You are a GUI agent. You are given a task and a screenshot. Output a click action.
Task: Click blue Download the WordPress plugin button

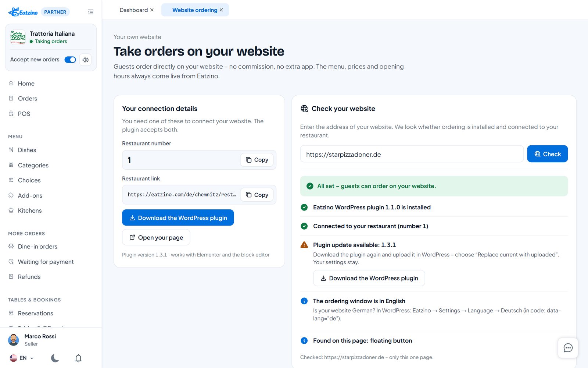click(178, 218)
